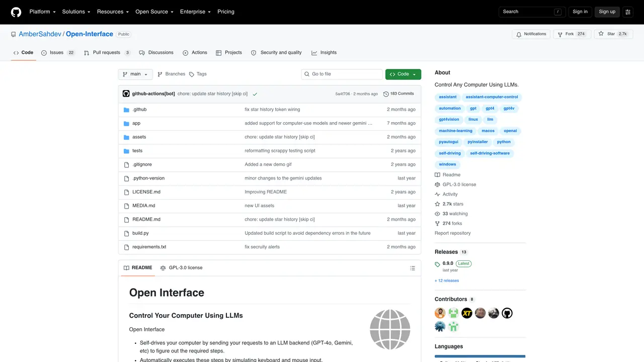Screen dimensions: 644x362
Task: Click the assistant-computer-control topic tag
Action: 492,97
